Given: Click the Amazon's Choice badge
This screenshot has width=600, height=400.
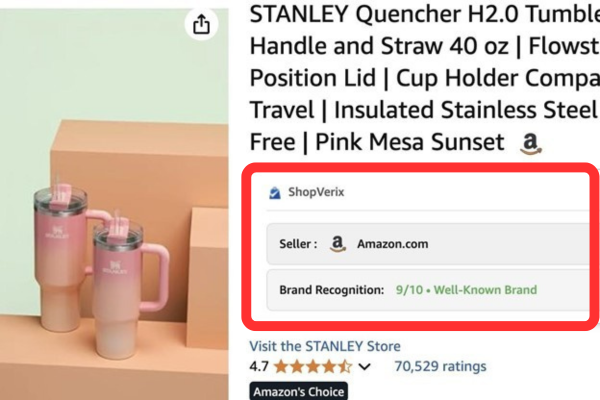Looking at the screenshot, I should pyautogui.click(x=297, y=391).
